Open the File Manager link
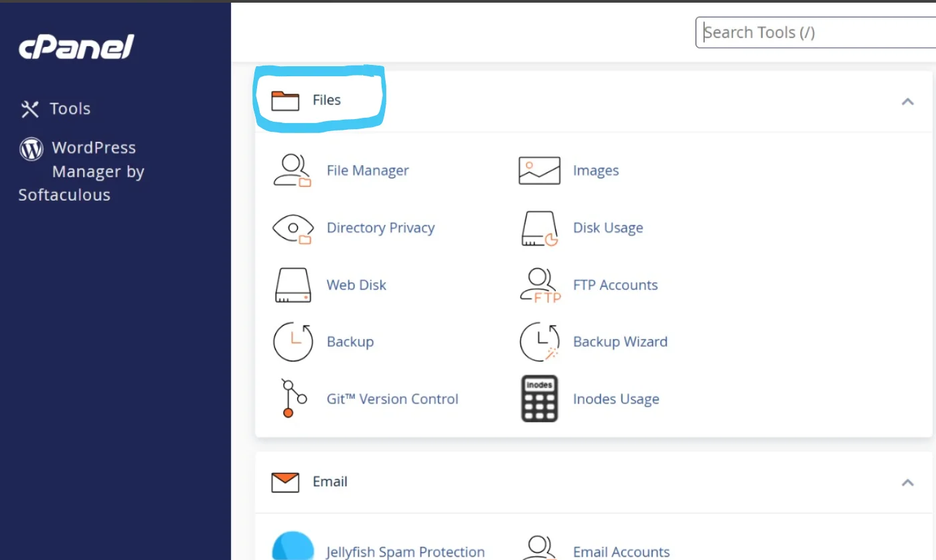The width and height of the screenshot is (936, 560). click(x=368, y=171)
